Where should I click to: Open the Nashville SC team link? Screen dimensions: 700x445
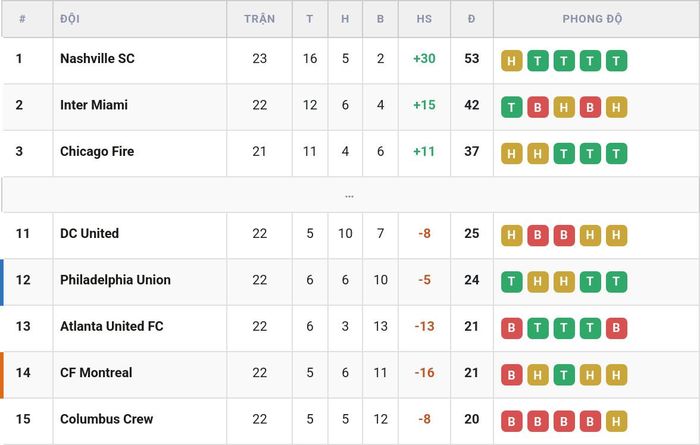pos(97,58)
